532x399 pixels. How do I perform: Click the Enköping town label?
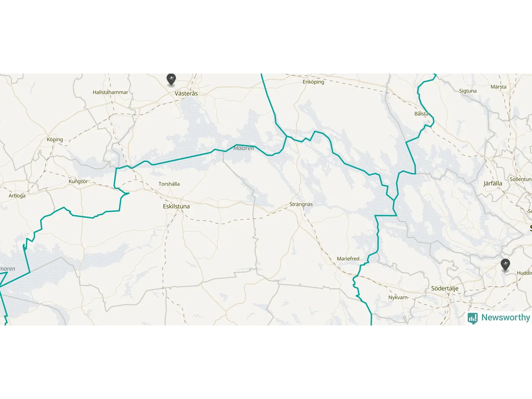(x=313, y=82)
